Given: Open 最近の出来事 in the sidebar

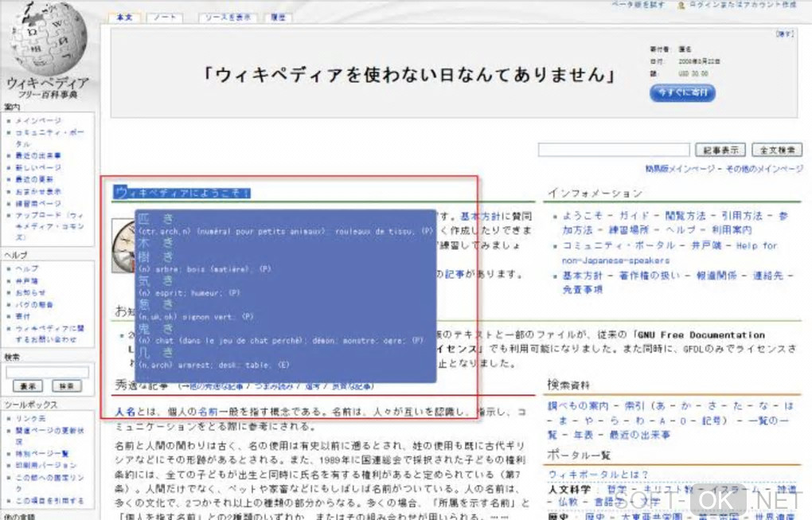Looking at the screenshot, I should click(37, 155).
